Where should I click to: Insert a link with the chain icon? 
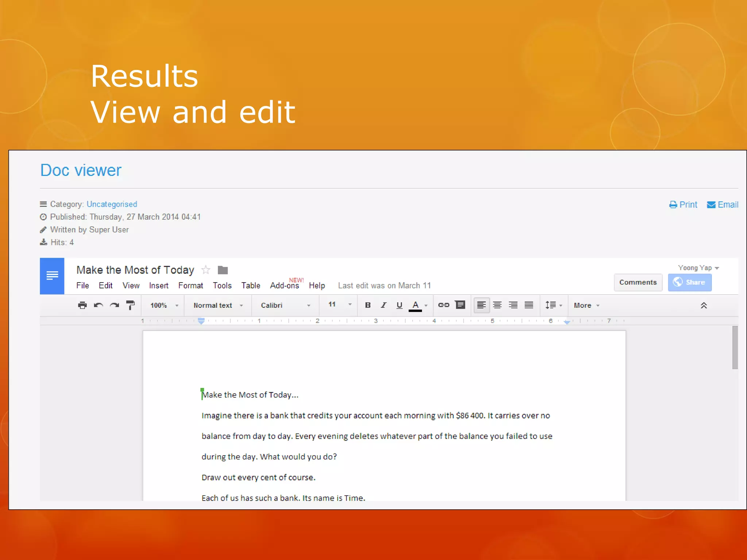point(444,305)
